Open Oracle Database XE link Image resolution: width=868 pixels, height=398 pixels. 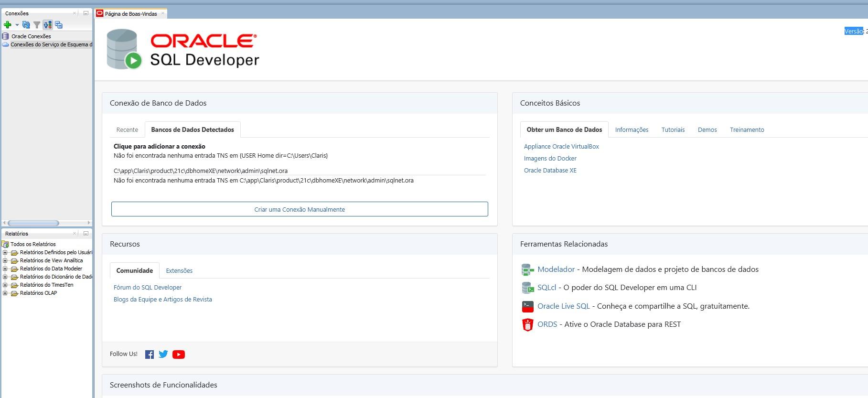point(550,171)
